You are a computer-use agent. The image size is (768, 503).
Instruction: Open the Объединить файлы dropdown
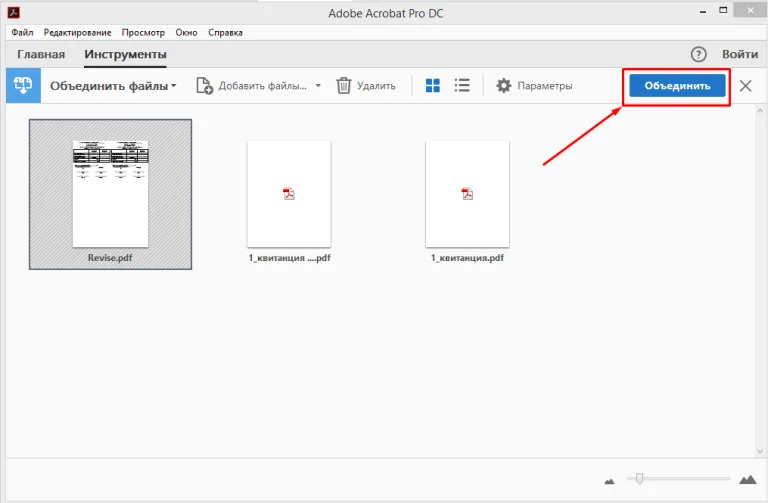click(x=113, y=86)
